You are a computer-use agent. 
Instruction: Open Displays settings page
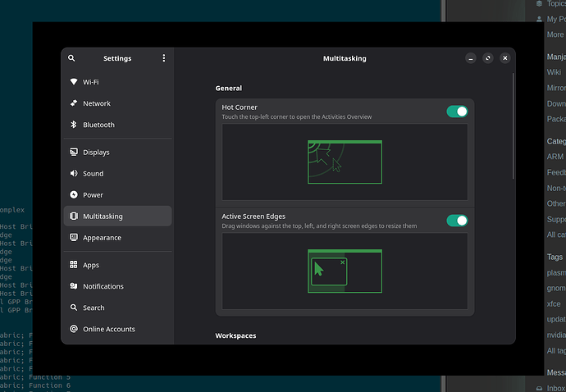[x=117, y=153]
